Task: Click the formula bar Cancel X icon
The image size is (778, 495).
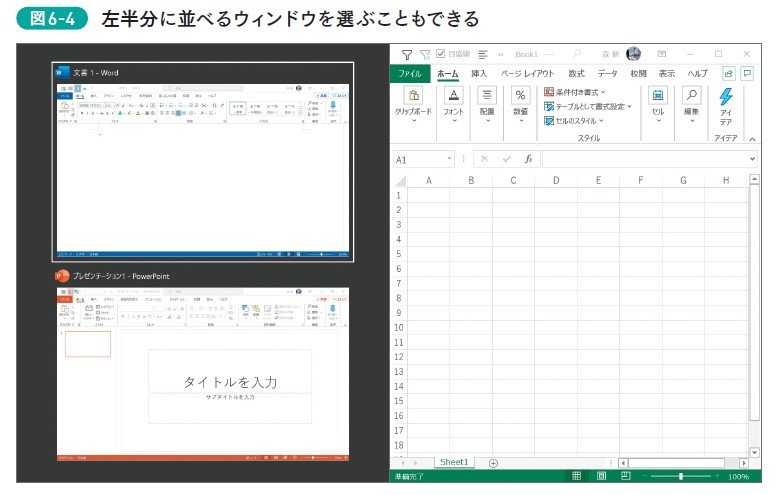Action: click(484, 159)
